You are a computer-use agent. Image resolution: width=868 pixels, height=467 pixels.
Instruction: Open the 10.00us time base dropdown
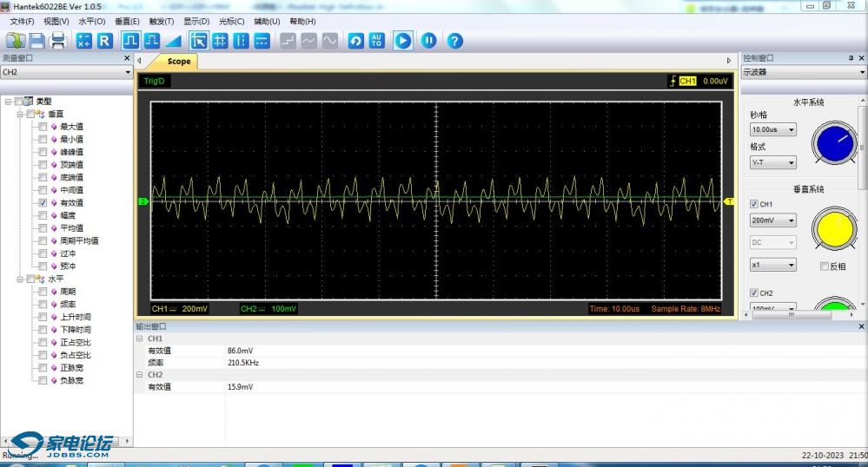click(x=772, y=129)
